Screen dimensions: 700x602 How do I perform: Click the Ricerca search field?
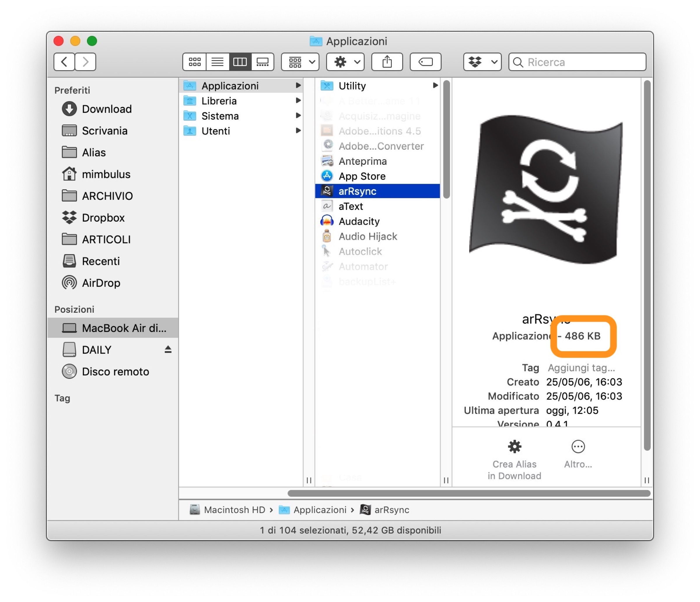tap(583, 62)
